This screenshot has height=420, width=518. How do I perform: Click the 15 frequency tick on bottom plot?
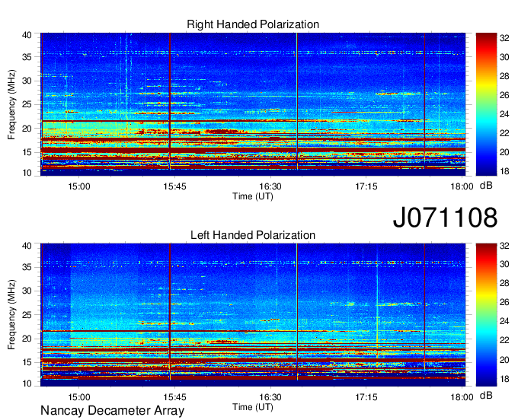click(x=27, y=363)
